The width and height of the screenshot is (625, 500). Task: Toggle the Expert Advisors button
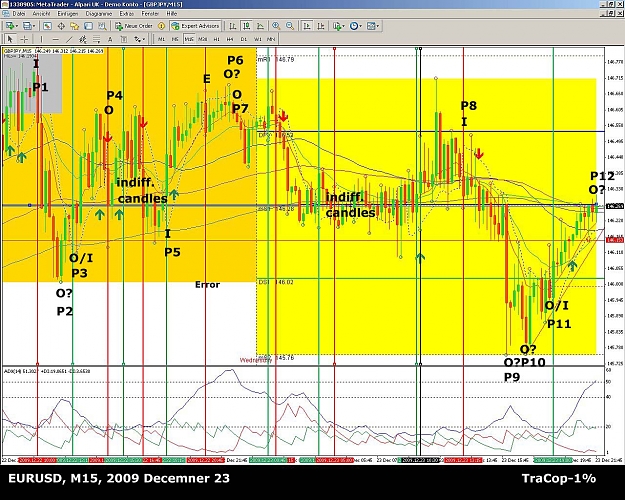[x=195, y=26]
